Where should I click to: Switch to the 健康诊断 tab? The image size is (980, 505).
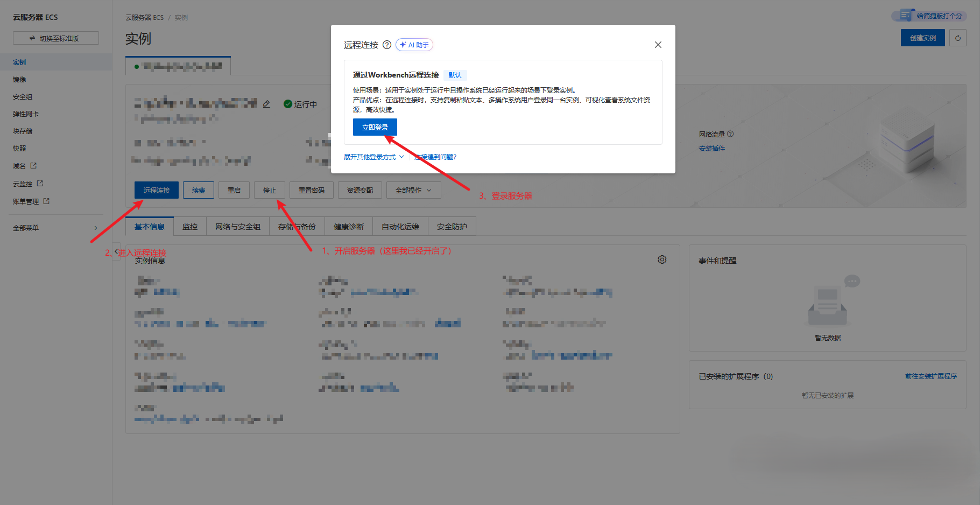(349, 227)
